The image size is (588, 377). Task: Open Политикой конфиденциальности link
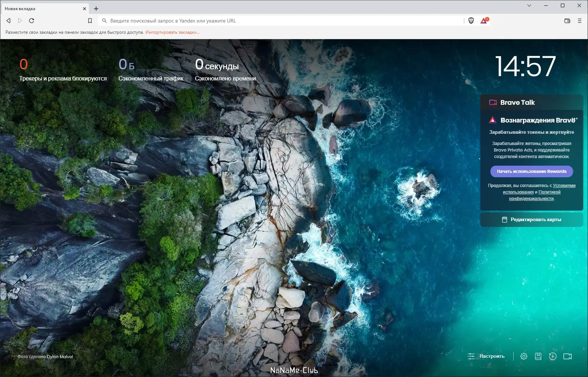[x=535, y=195]
